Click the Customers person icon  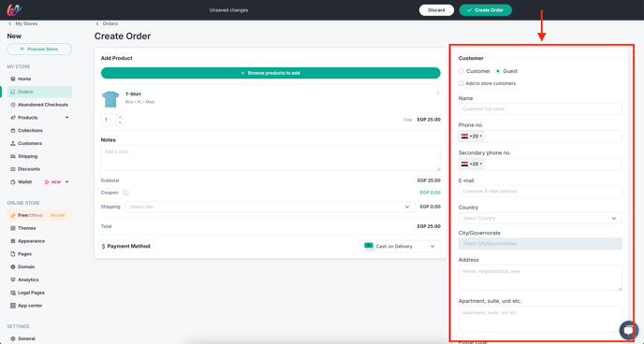tap(13, 144)
